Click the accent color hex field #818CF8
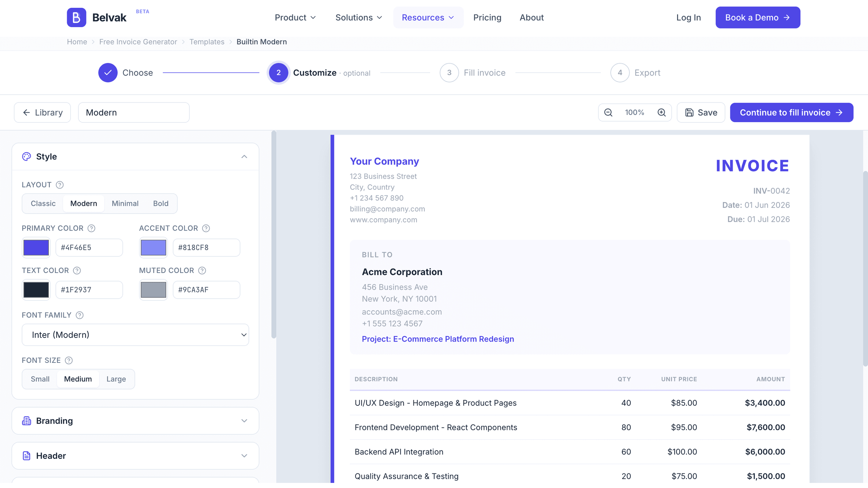Viewport: 868px width, 488px height. coord(206,248)
